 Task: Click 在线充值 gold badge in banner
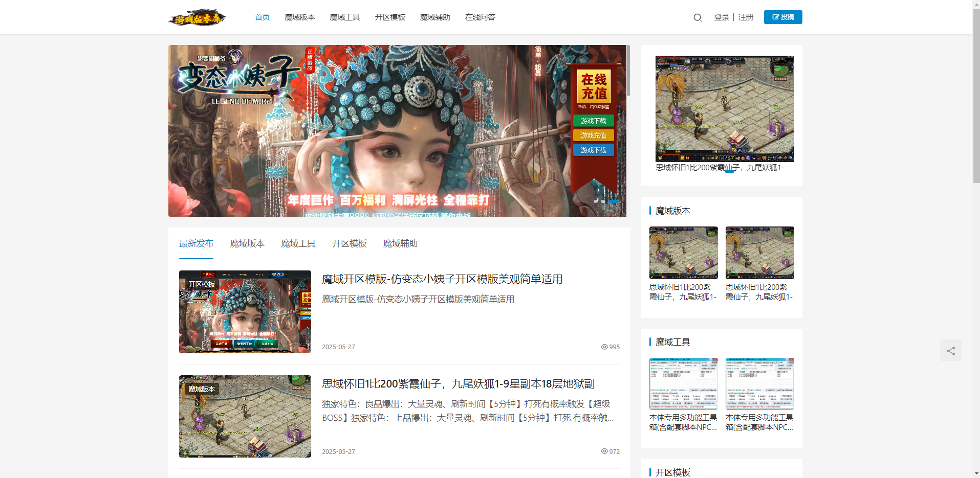[594, 86]
